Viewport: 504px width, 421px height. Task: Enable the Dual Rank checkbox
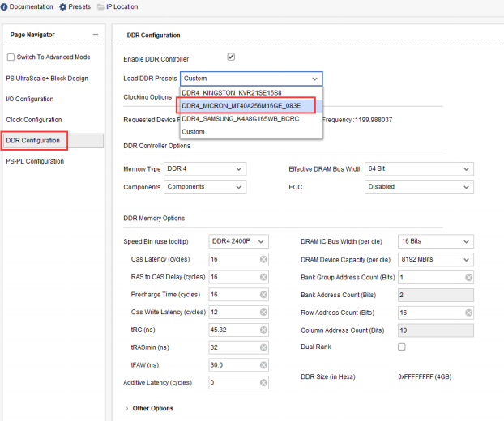[x=402, y=347]
